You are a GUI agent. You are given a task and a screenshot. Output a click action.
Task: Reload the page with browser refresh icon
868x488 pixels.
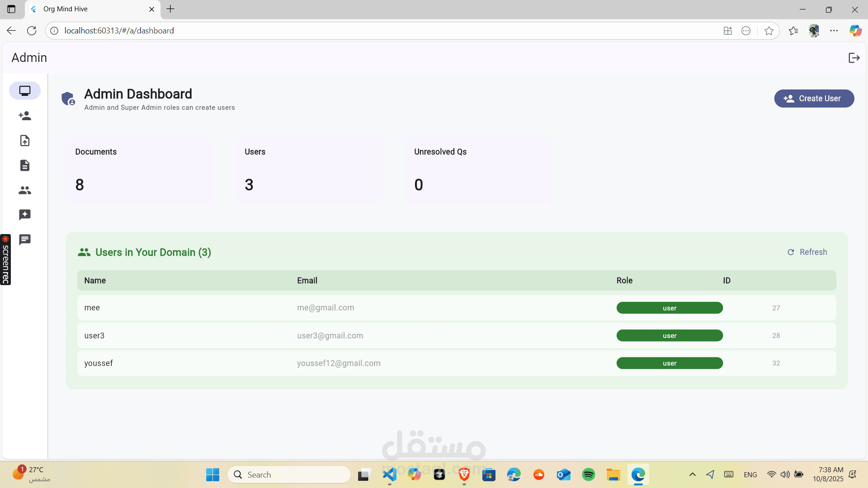click(32, 31)
